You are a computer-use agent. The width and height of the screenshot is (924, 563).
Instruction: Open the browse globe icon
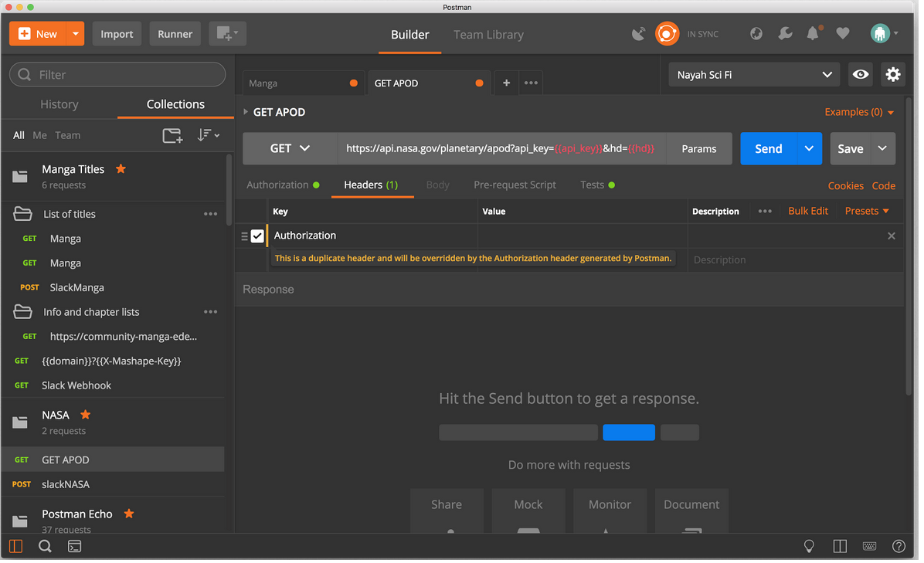[756, 33]
